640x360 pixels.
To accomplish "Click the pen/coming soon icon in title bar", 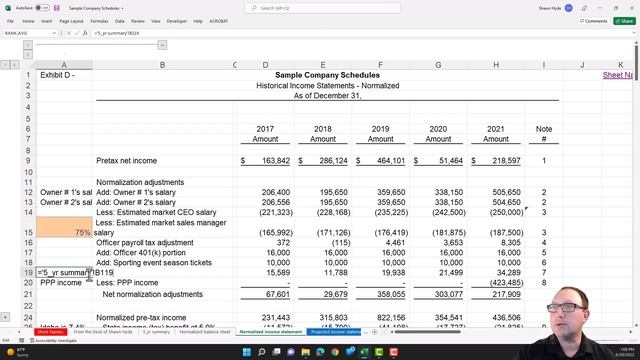I will point(584,8).
